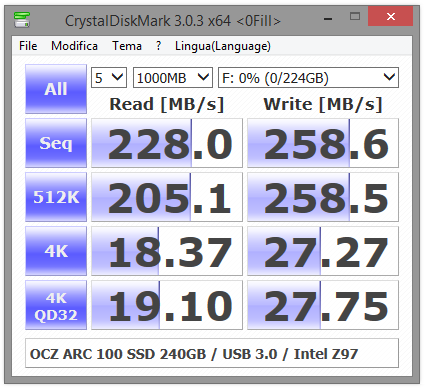Click the OCZ ARC 100 SSD comment field
Image resolution: width=426 pixels, height=389 pixels.
(212, 353)
